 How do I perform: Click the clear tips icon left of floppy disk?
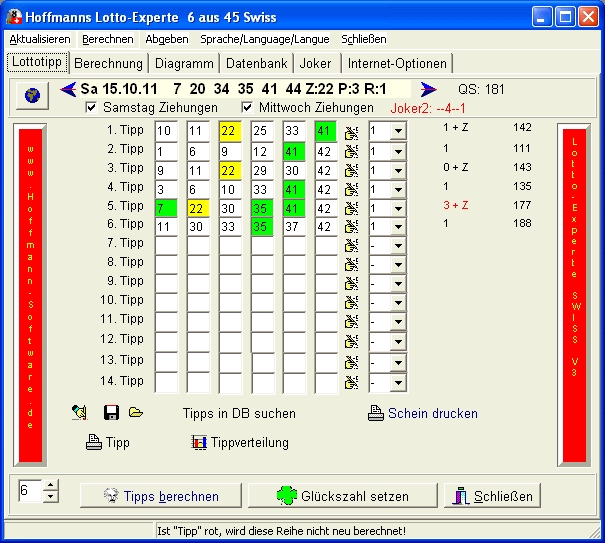point(80,412)
